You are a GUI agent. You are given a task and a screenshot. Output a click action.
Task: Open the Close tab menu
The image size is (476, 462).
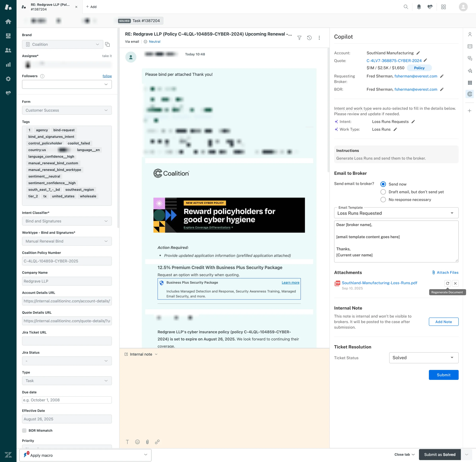point(405,454)
